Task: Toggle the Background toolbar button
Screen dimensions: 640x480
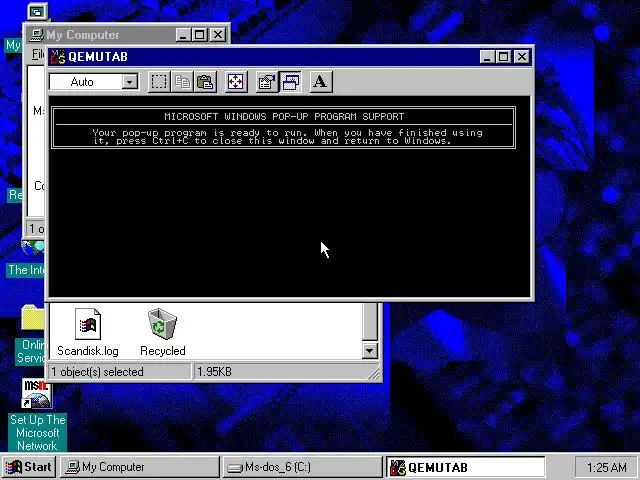Action: point(290,82)
